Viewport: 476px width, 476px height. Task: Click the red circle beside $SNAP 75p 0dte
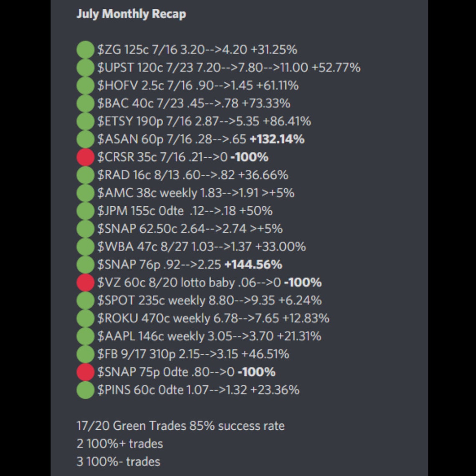tap(85, 372)
